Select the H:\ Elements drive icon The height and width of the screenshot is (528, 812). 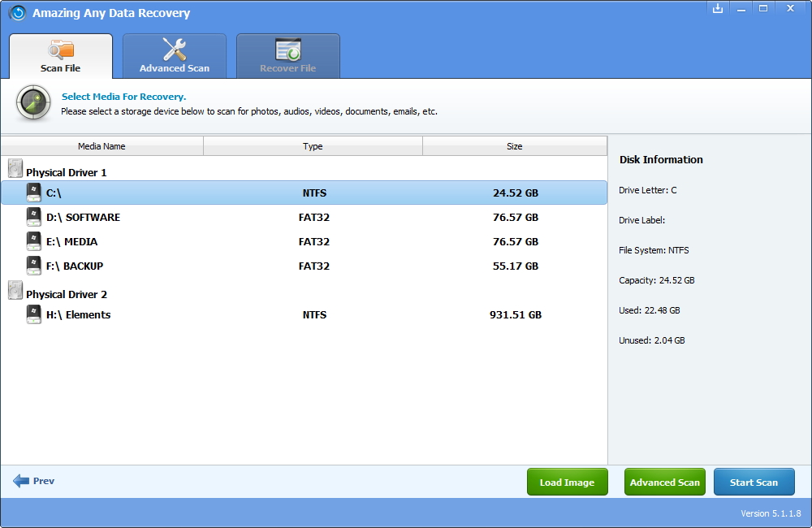point(33,314)
